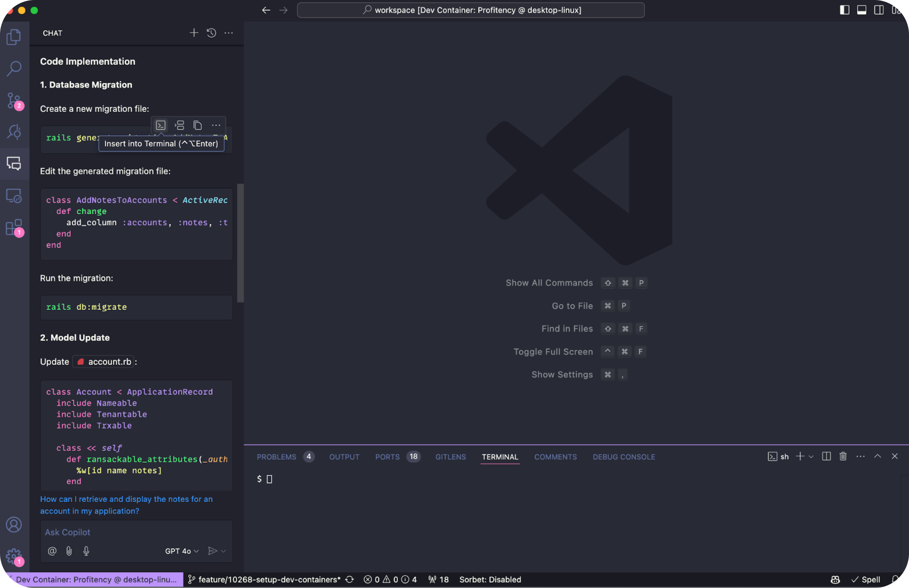The image size is (909, 588).
Task: Toggle secondary side bar layout button
Action: pos(879,10)
